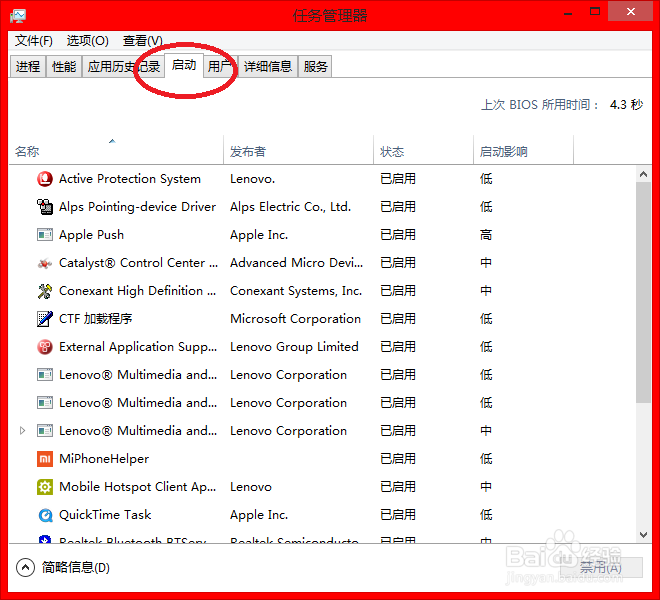Click 已启用 status of CTF 加载程序
Screen dimensions: 660x600
(398, 319)
